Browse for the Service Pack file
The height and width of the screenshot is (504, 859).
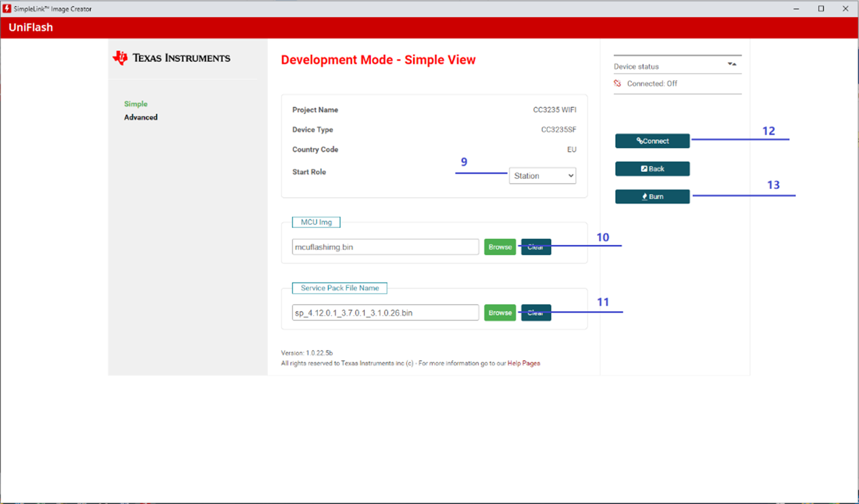click(x=500, y=313)
